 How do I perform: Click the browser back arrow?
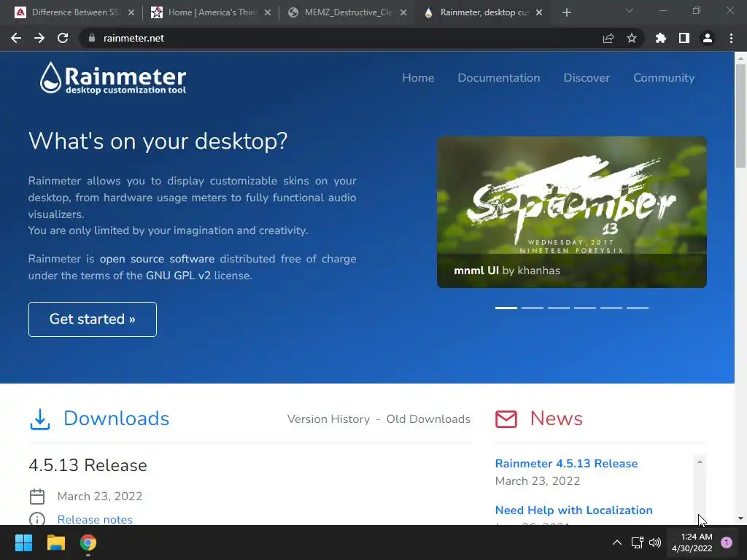point(16,38)
